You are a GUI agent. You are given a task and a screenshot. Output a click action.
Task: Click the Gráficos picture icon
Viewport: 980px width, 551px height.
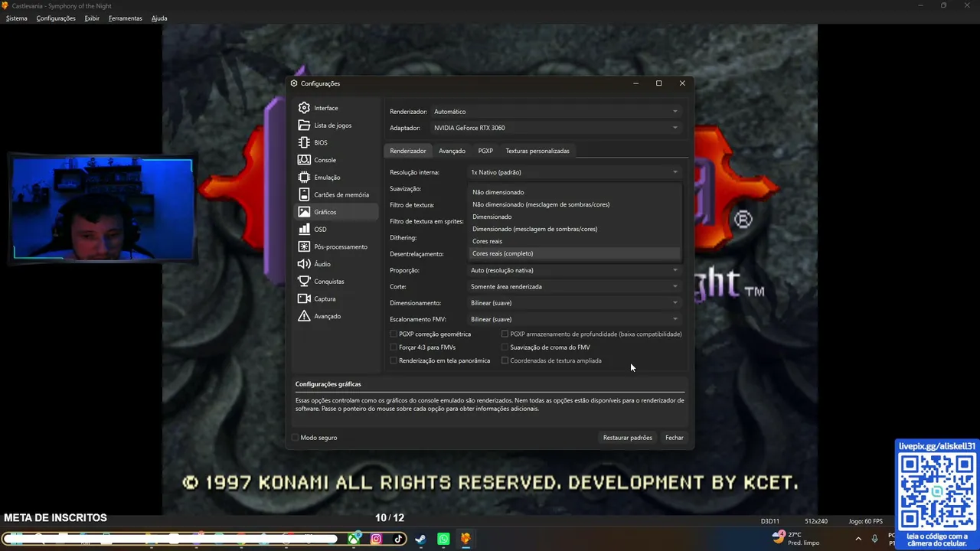pos(304,212)
